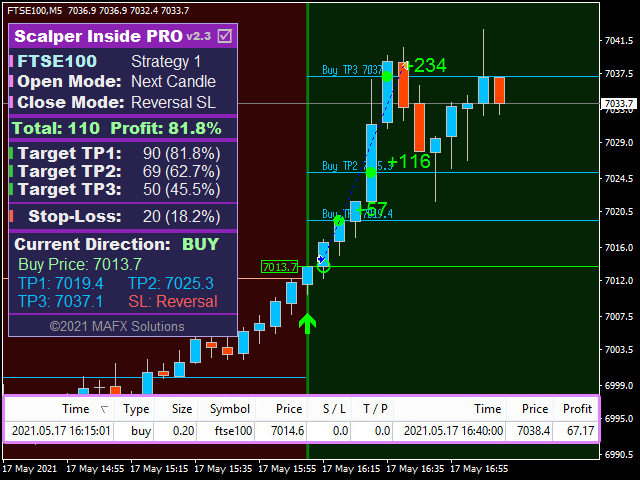The height and width of the screenshot is (480, 640).
Task: Select the Buy TP3 horizontal line label
Action: (352, 70)
